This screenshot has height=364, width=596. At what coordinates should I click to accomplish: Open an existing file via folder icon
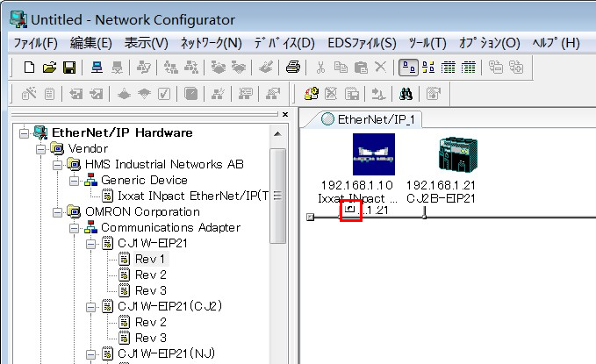[49, 68]
